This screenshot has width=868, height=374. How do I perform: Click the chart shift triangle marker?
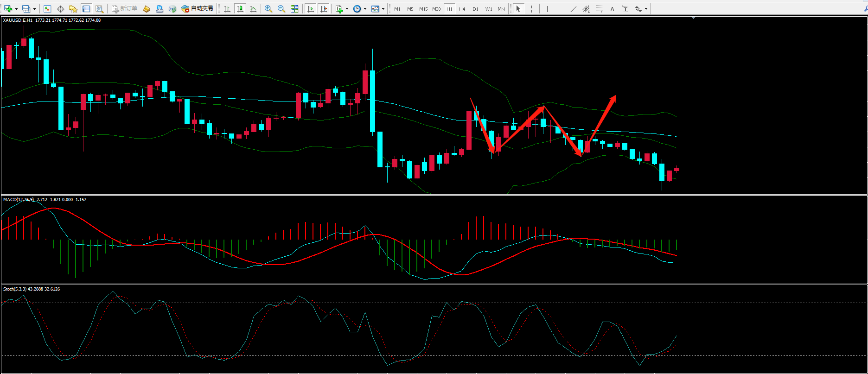[x=693, y=18]
